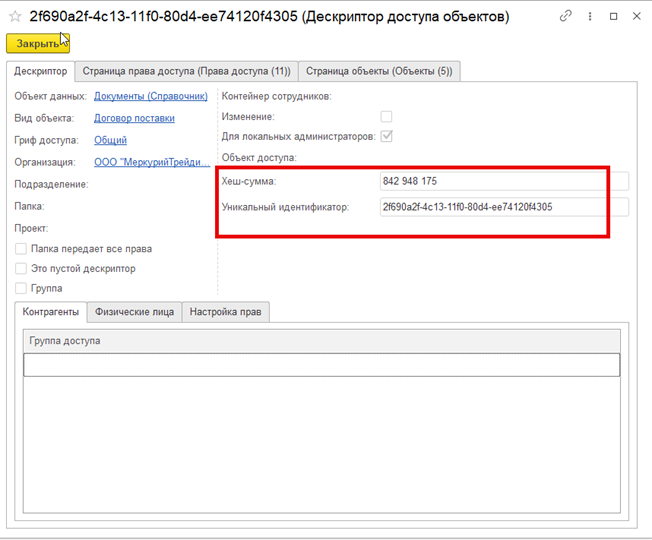Open Страница объекты (Объекты (5)) tab
Viewport: 652px width, 540px height.
click(379, 71)
